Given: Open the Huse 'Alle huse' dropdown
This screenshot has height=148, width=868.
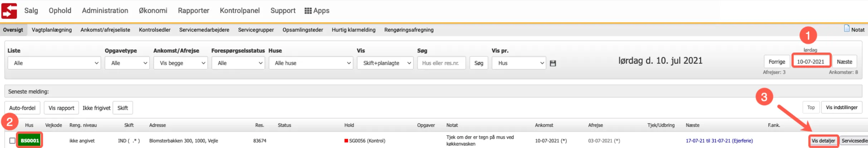Looking at the screenshot, I should [x=311, y=63].
